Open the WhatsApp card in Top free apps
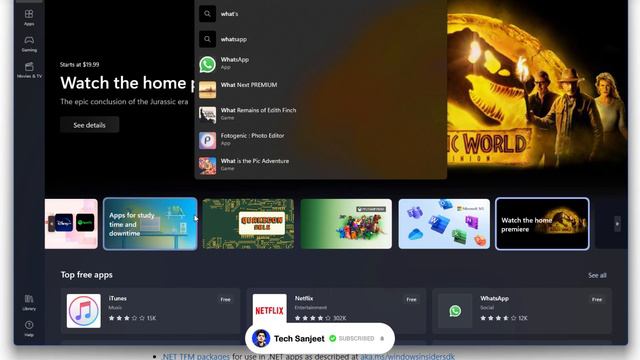This screenshot has width=640, height=360. pyautogui.click(x=522, y=311)
